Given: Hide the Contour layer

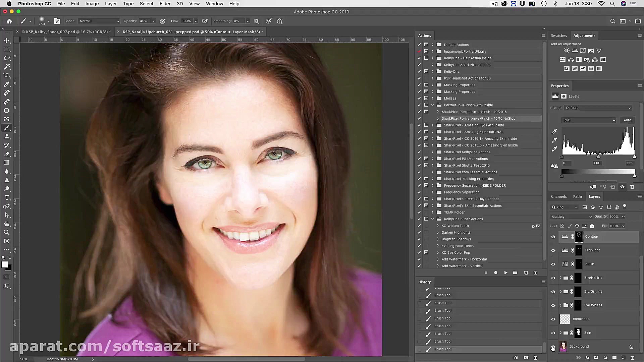Looking at the screenshot, I should 553,237.
